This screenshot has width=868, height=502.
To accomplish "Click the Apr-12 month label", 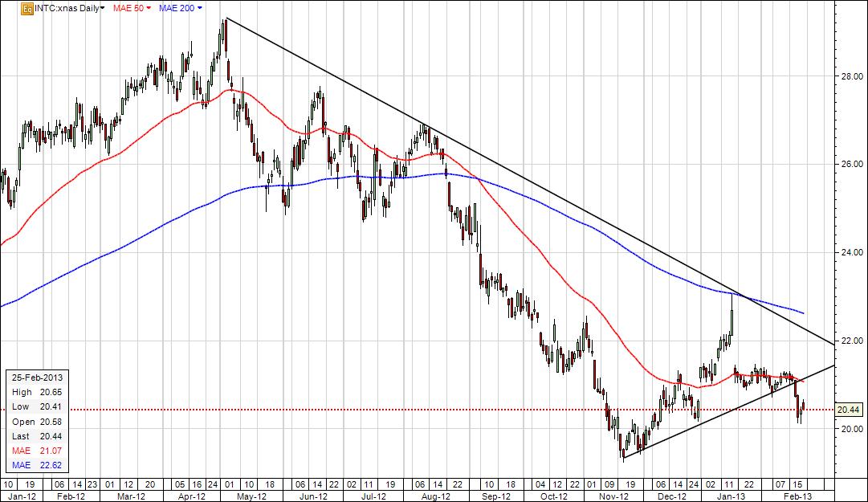I will pos(192,496).
